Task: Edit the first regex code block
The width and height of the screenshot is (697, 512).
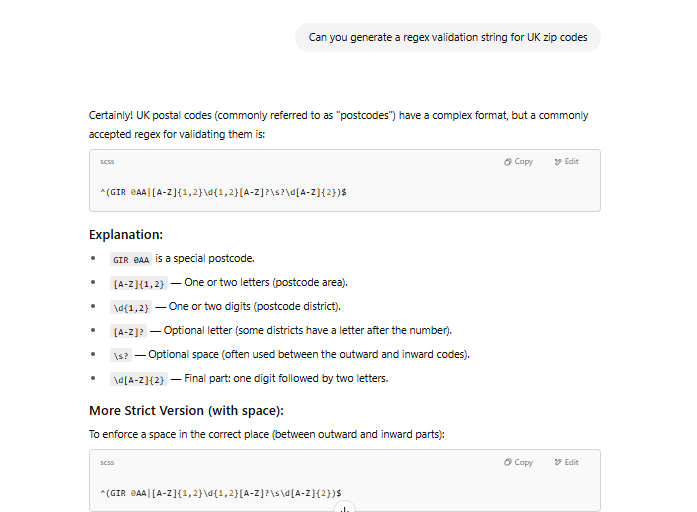Action: pyautogui.click(x=566, y=162)
